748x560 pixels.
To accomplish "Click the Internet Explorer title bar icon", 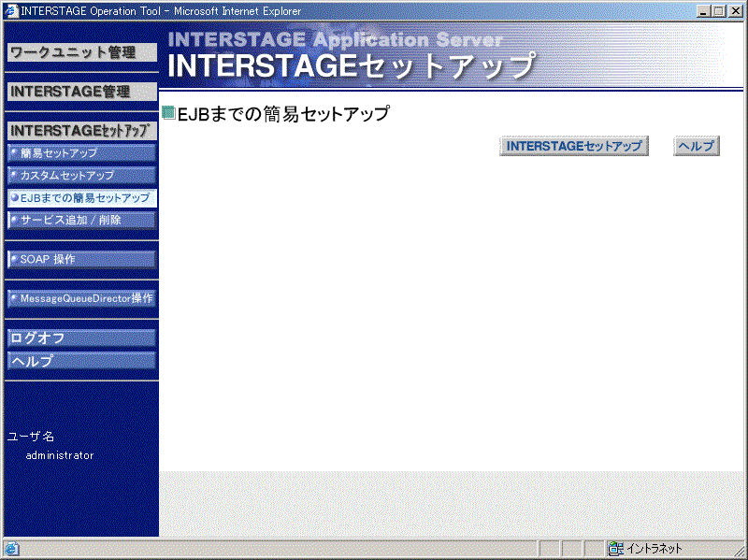I will pyautogui.click(x=11, y=11).
